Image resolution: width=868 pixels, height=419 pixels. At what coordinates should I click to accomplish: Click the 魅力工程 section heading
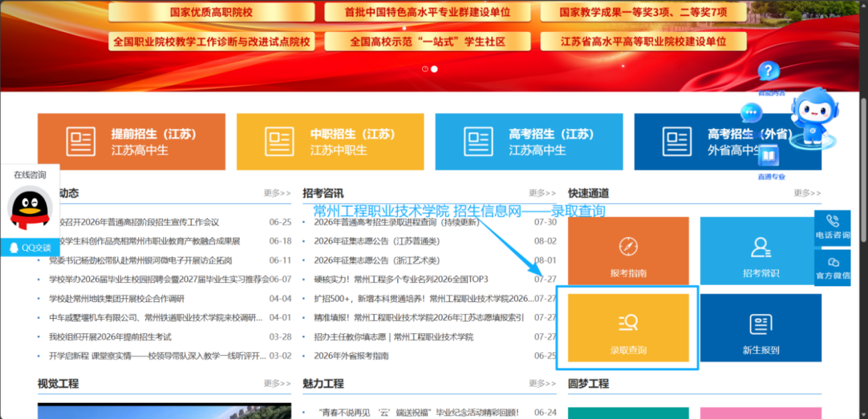click(x=323, y=383)
